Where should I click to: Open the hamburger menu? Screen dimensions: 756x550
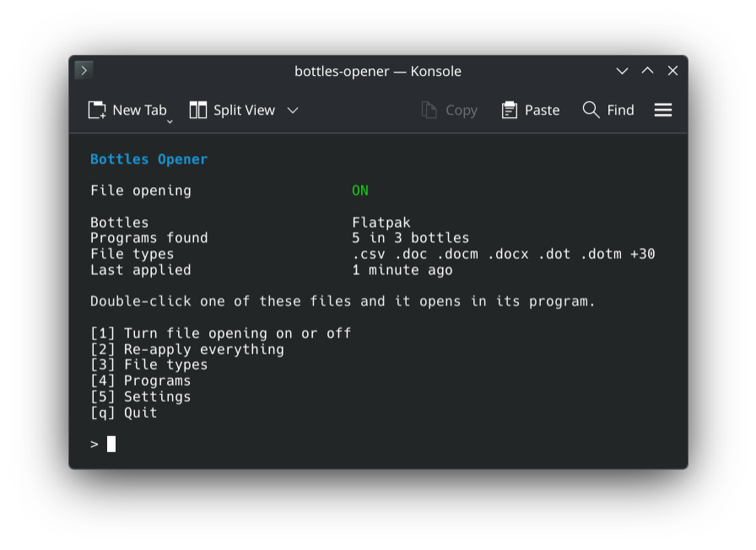[663, 110]
